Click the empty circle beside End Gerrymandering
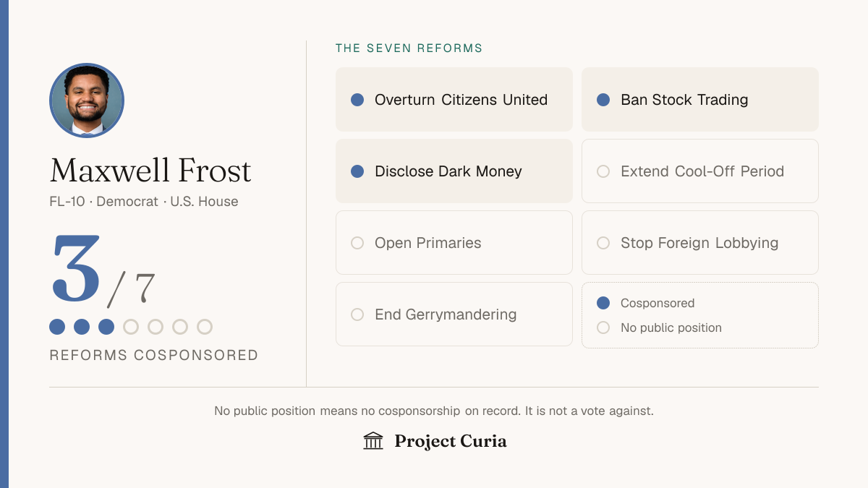 click(357, 314)
